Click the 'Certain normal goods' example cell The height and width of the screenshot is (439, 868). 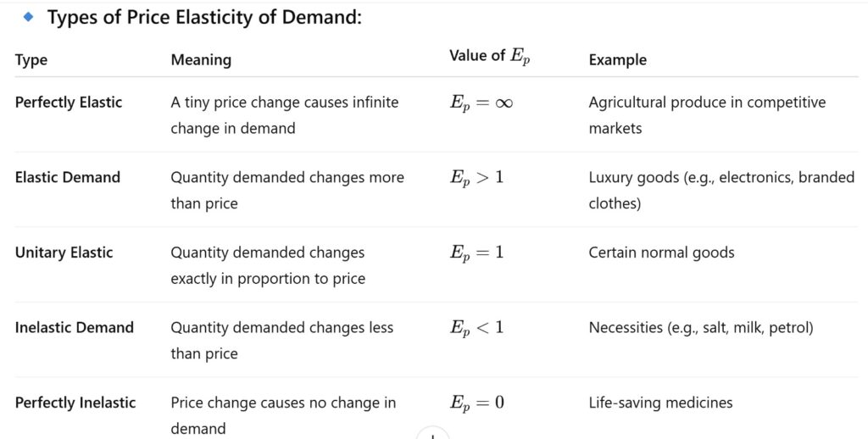(661, 253)
